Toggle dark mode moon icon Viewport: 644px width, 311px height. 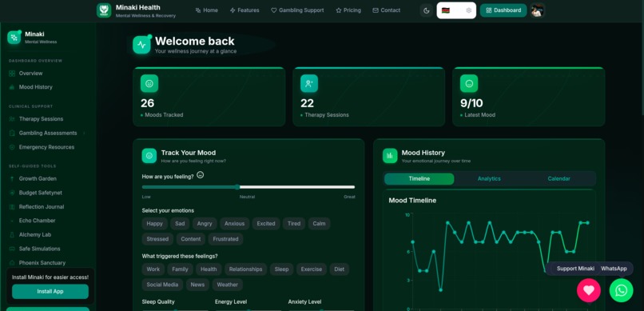(427, 10)
